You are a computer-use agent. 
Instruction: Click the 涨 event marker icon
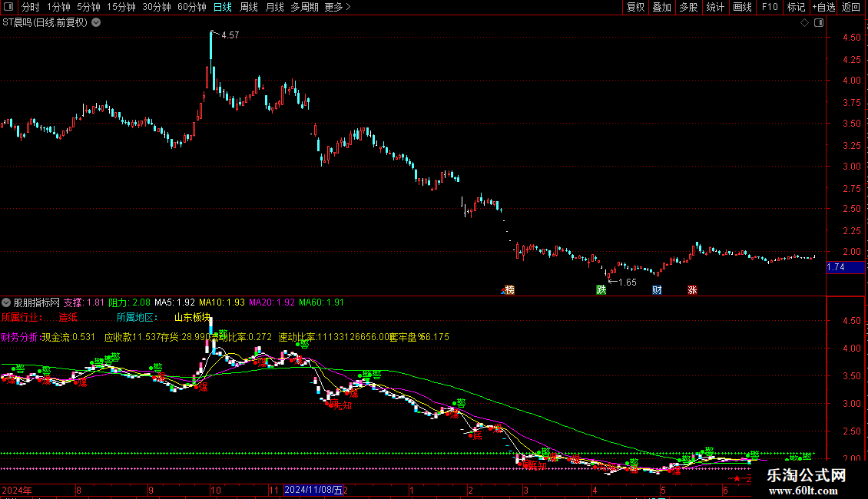(692, 290)
